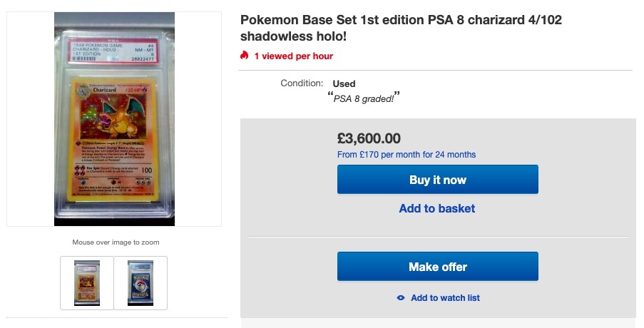644x328 pixels.
Task: Click the "Mouse over image to zoom" hint
Action: pyautogui.click(x=116, y=242)
